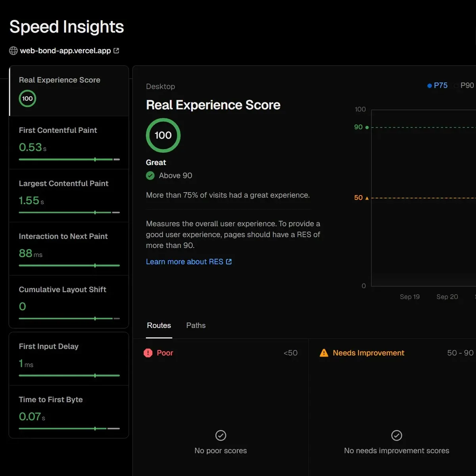Viewport: 476px width, 476px height.
Task: Click the 0.07 s Time to First Byte value
Action: click(x=32, y=416)
